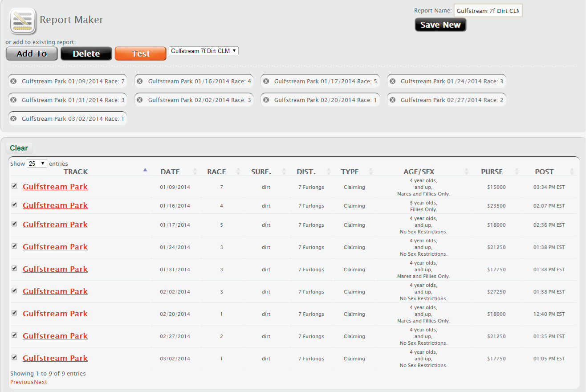Open Gulfstream Park link for 01/17/2014
Screen dimensions: 586x392
(x=55, y=225)
